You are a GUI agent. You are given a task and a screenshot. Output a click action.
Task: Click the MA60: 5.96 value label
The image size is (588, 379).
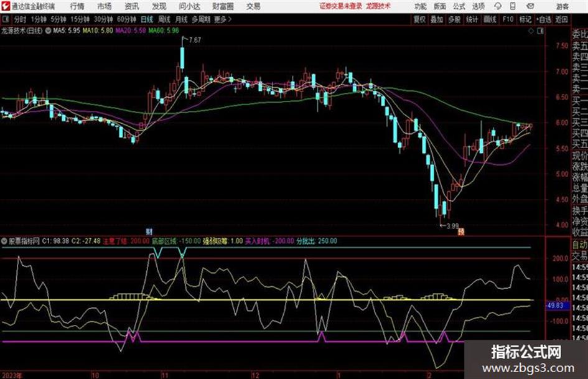click(x=164, y=30)
